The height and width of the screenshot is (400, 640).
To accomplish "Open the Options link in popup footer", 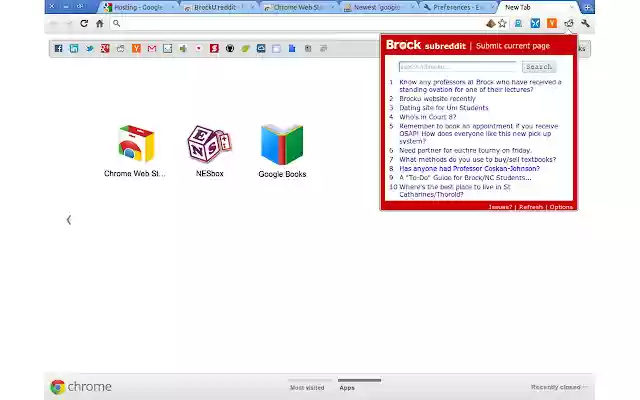I will 561,207.
